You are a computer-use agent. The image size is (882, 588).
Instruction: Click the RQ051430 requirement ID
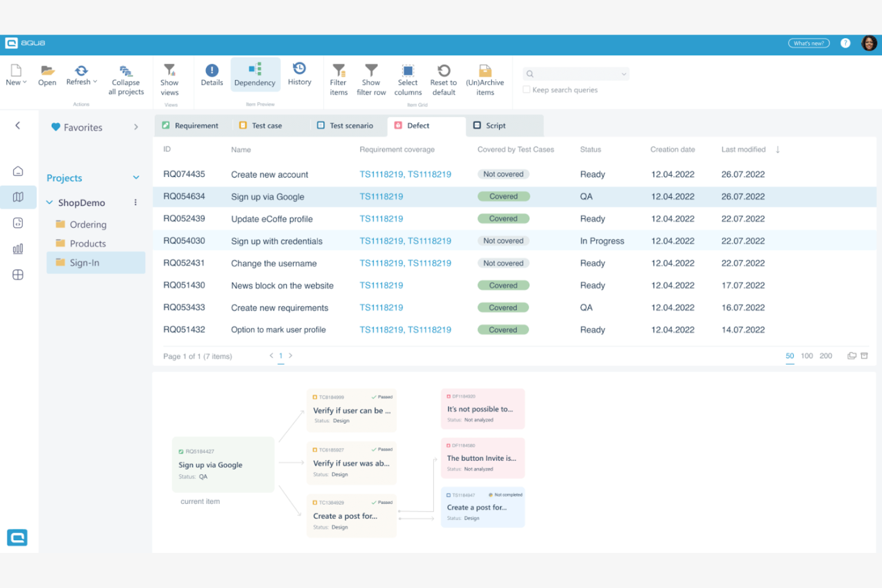coord(184,285)
